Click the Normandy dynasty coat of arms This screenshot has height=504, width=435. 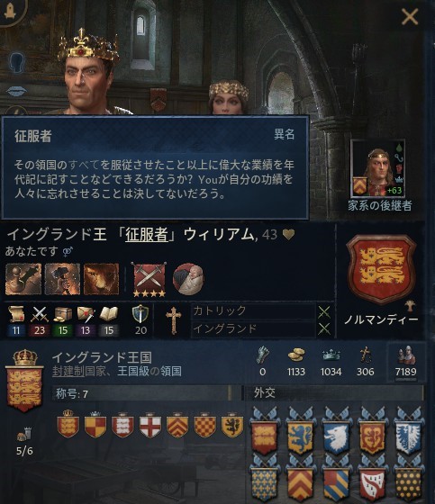point(381,269)
